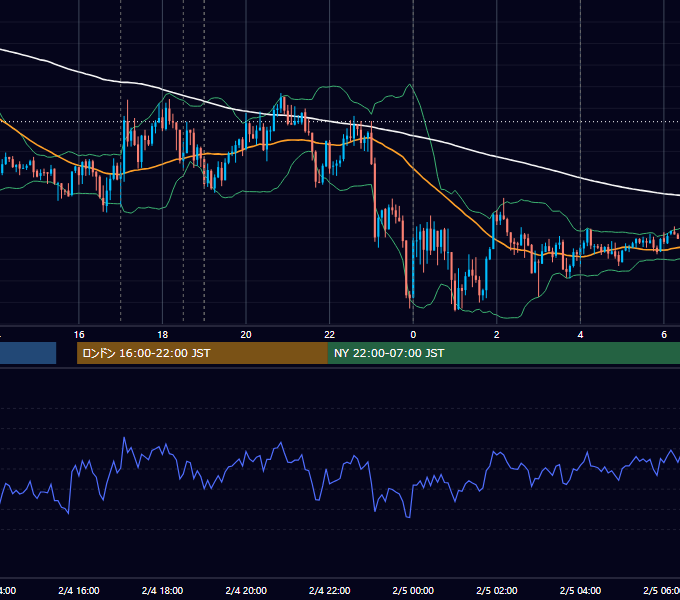Click the 20 hour label on price chart axis
Image resolution: width=680 pixels, height=600 pixels.
(246, 334)
